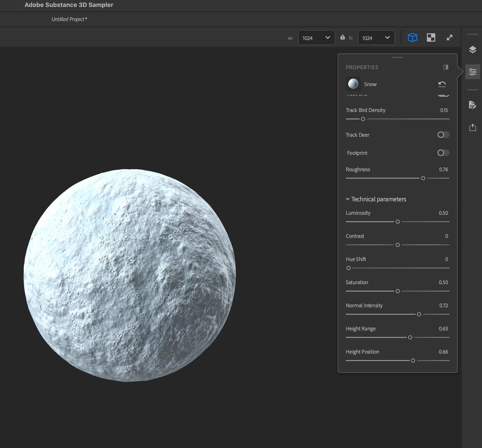
Task: Click the Normal Intensity slider handle
Action: click(x=419, y=314)
